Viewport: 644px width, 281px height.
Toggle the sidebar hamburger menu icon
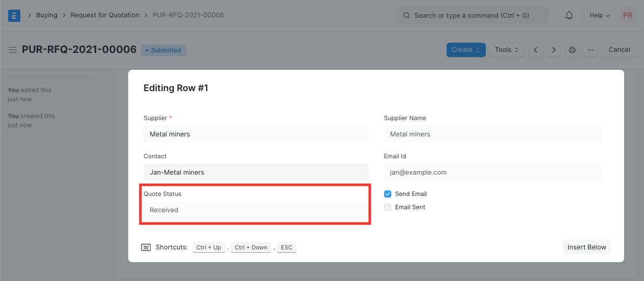13,50
